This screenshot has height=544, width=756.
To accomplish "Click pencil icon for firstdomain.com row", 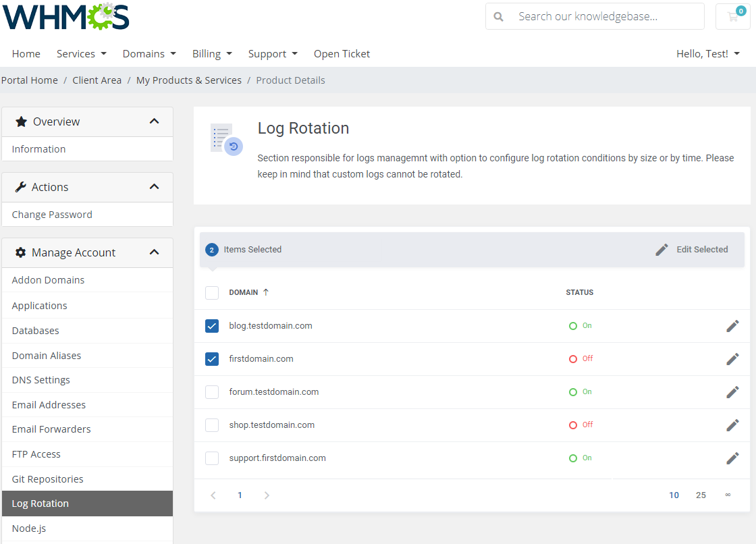I will point(732,359).
